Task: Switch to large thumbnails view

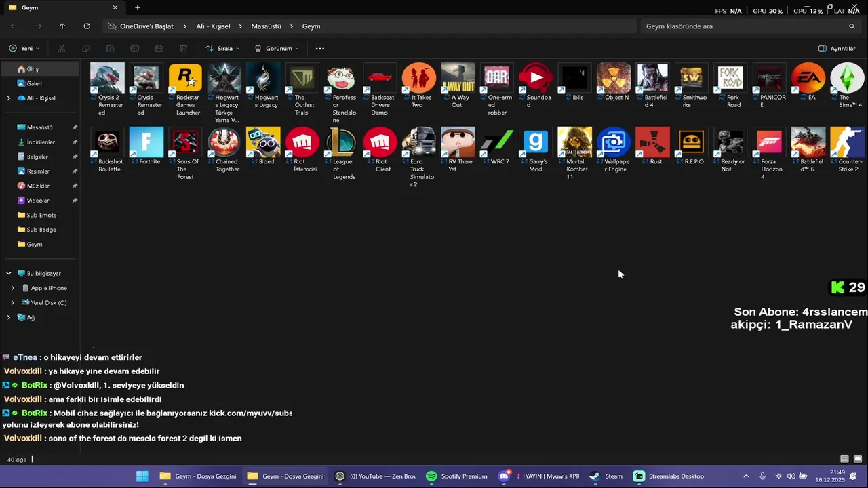Action: (x=858, y=460)
